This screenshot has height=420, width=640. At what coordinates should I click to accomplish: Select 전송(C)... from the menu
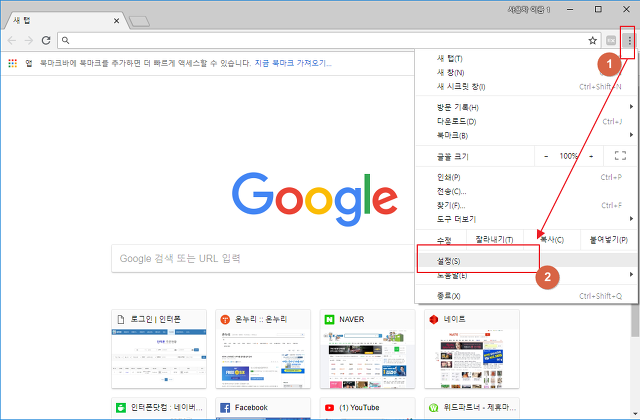click(527, 191)
